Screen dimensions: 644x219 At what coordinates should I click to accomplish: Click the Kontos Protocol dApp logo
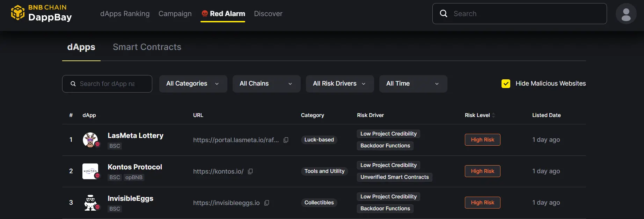90,171
